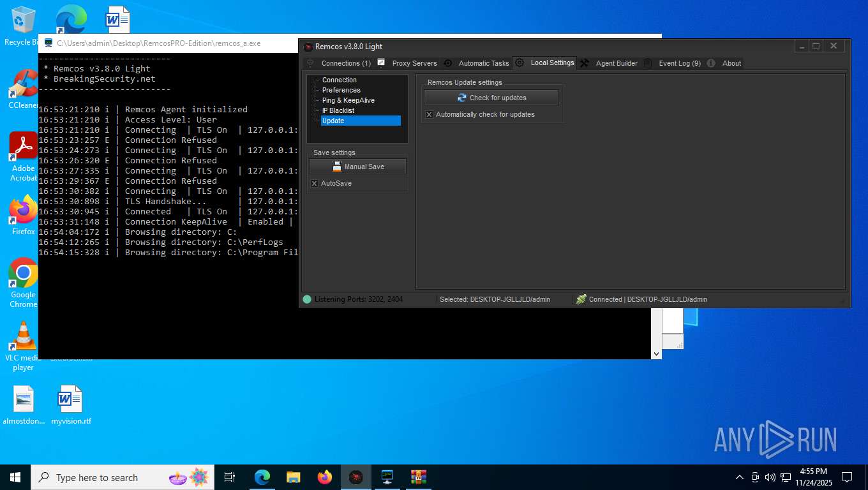Open Firefox from the taskbar
The width and height of the screenshot is (868, 490).
(325, 477)
